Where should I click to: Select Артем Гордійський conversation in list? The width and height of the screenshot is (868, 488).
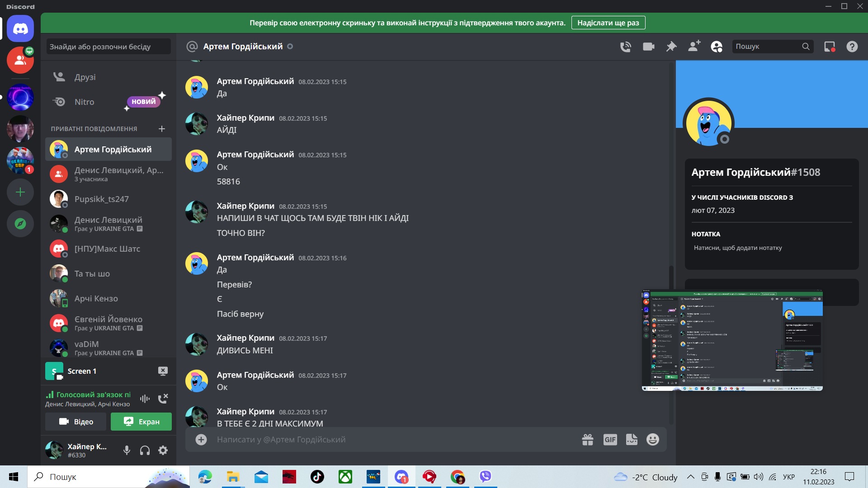(108, 149)
